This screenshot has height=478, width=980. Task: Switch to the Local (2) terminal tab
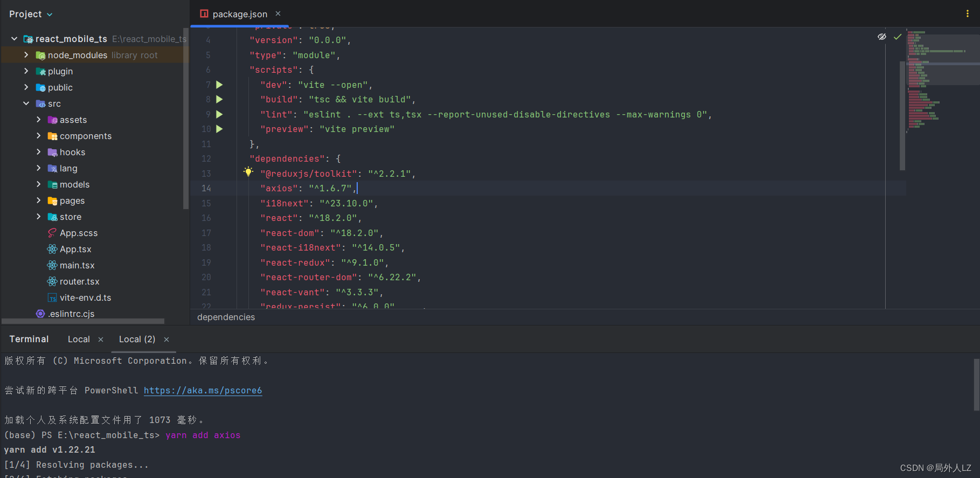tap(137, 339)
